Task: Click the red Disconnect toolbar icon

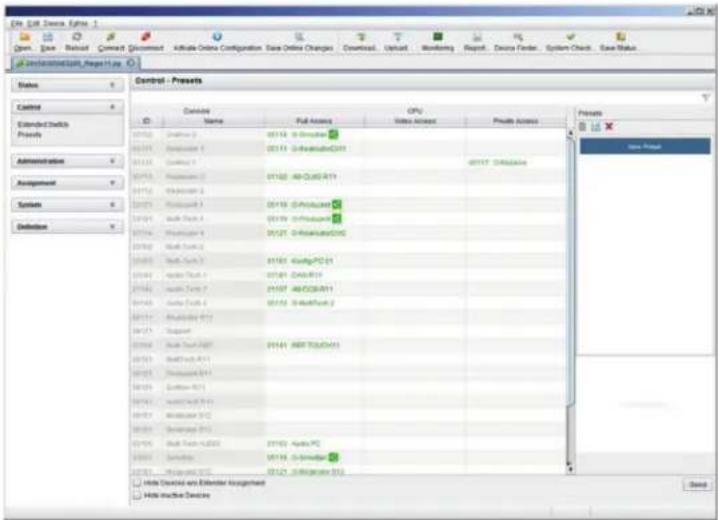Action: (146, 41)
